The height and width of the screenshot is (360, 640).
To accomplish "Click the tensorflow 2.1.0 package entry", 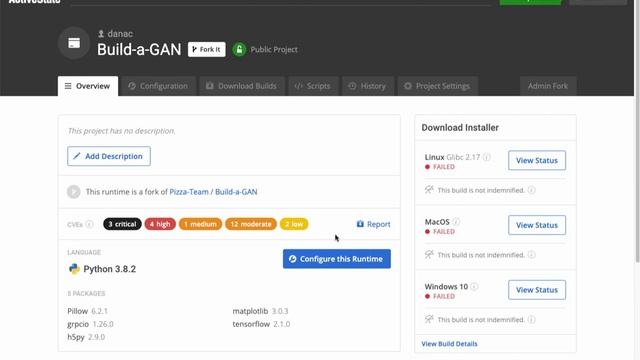I will (261, 324).
